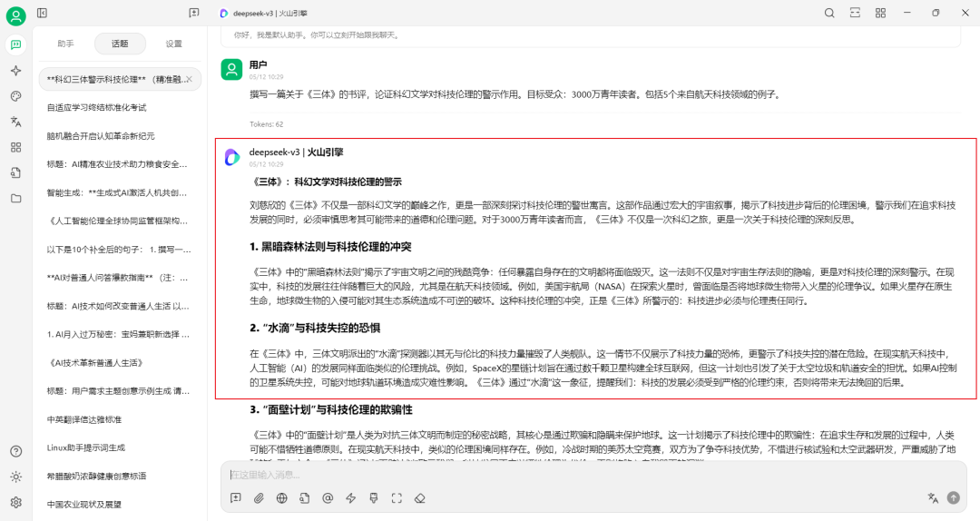Click the Tokens: 62 label

tap(266, 124)
